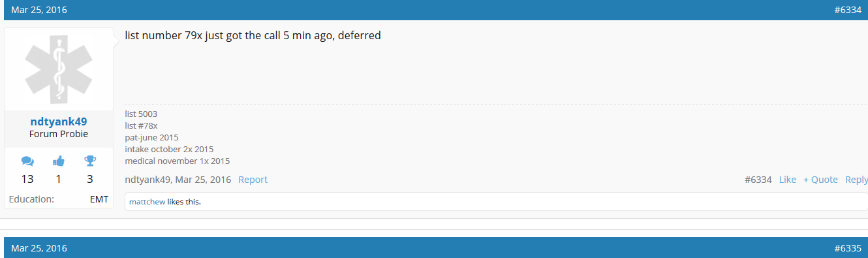Click message count 13 in user stats

27,179
